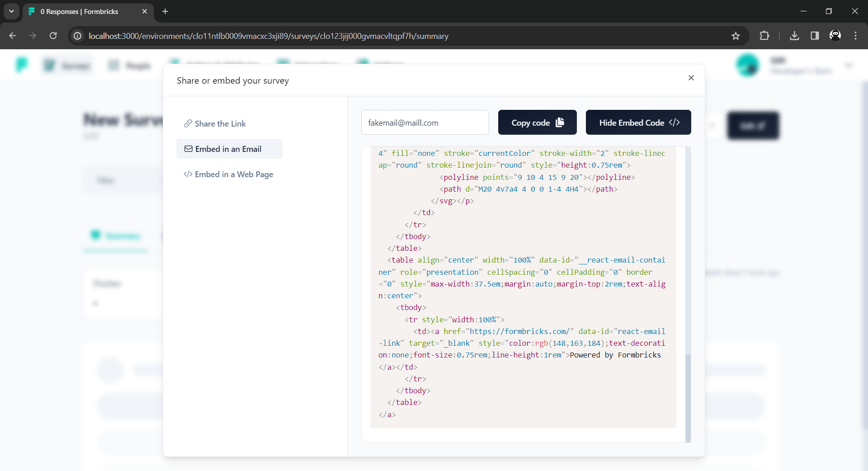
Task: Open Embed in a Web Page option
Action: (x=228, y=174)
